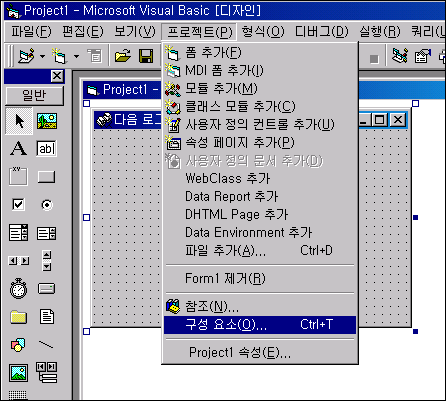
Task: Choose 폼 추가(F) menu entry
Action: [260, 52]
